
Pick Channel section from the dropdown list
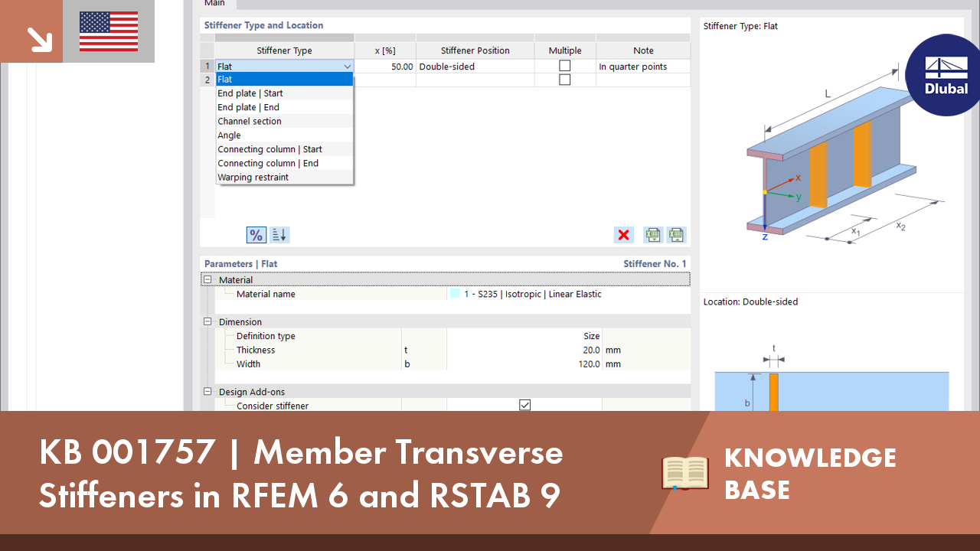click(285, 121)
